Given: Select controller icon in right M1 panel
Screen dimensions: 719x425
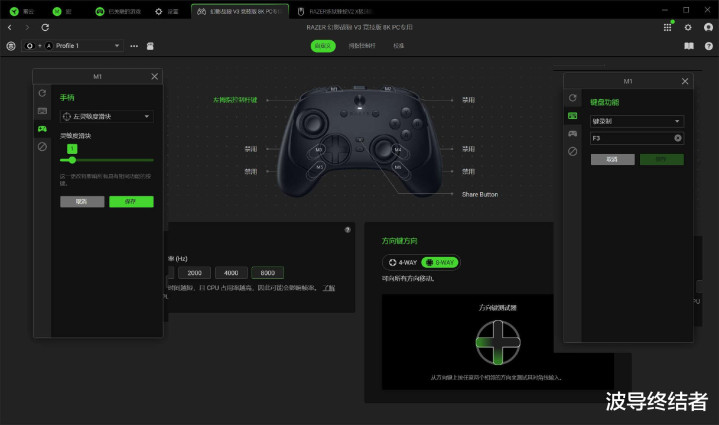Looking at the screenshot, I should (x=572, y=133).
